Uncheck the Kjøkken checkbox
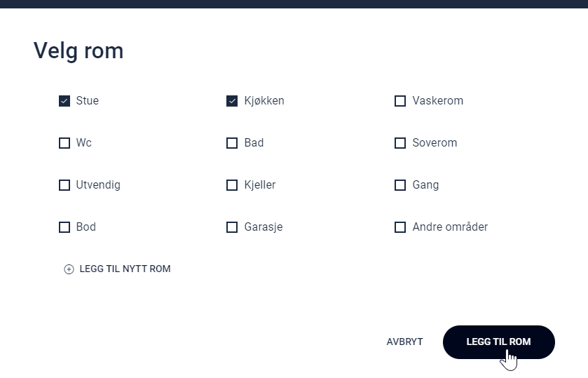 tap(232, 101)
